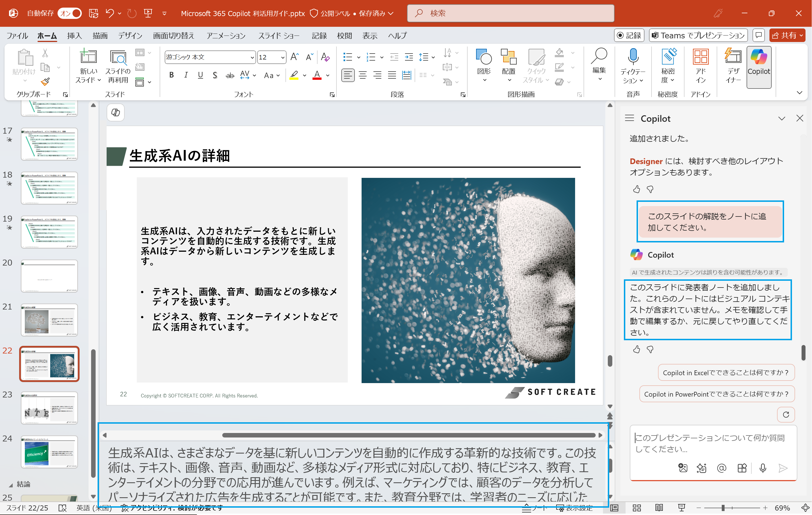812x515 pixels.
Task: Open the Transitions tab
Action: coord(174,36)
